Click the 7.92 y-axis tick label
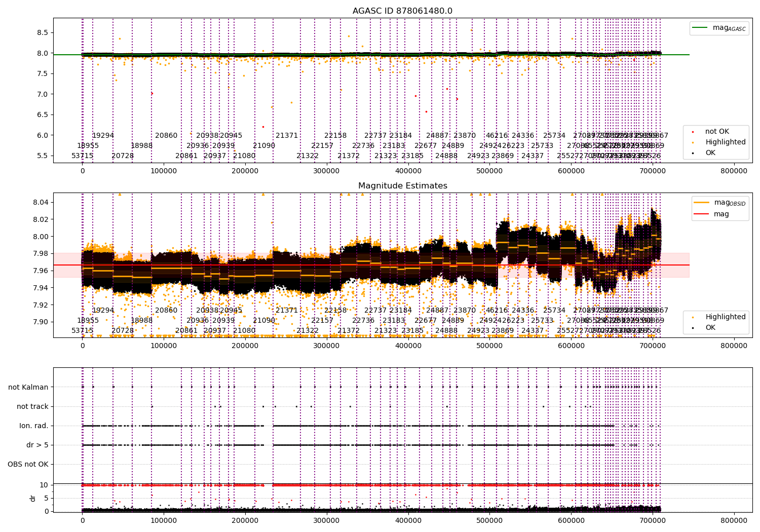The height and width of the screenshot is (532, 760). tap(40, 305)
